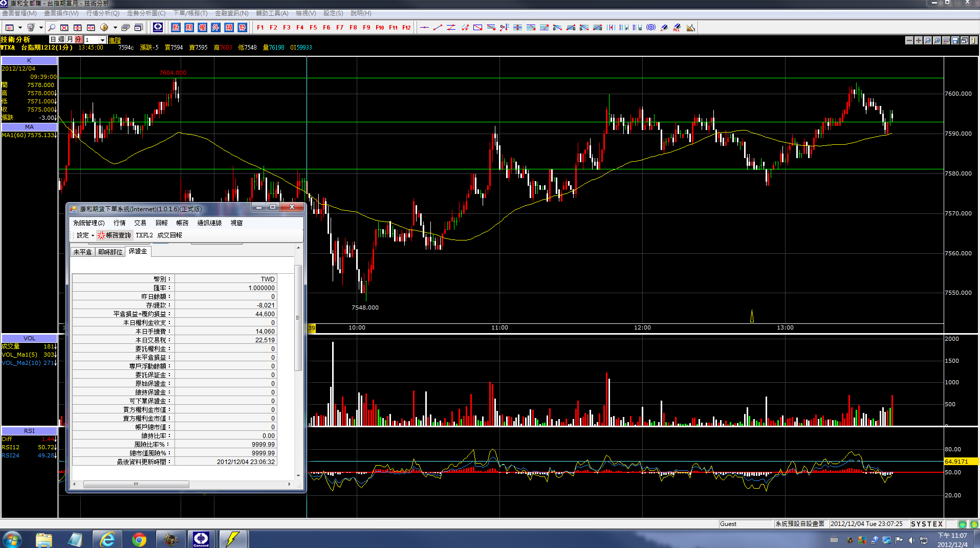Viewport: 980px width, 548px height.
Task: Click the 64.9171 RSI value marker
Action: click(961, 462)
